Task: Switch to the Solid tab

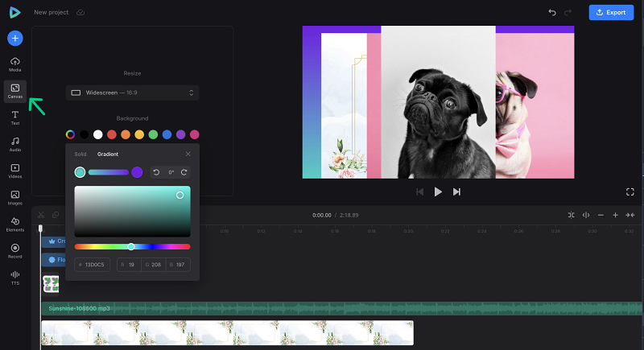Action: click(80, 154)
